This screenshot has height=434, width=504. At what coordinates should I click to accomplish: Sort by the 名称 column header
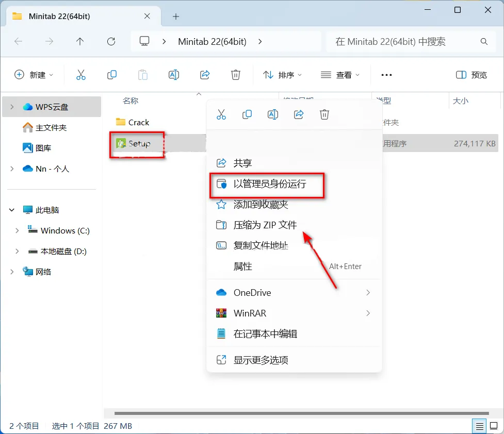[x=131, y=101]
